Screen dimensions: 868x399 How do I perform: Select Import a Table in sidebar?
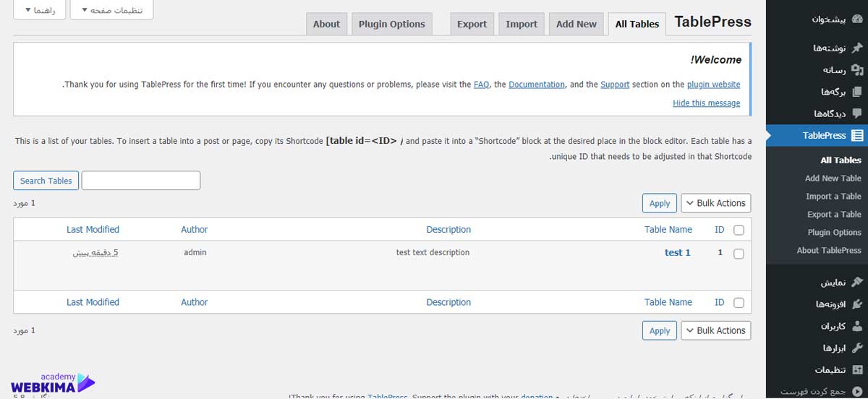click(x=833, y=196)
